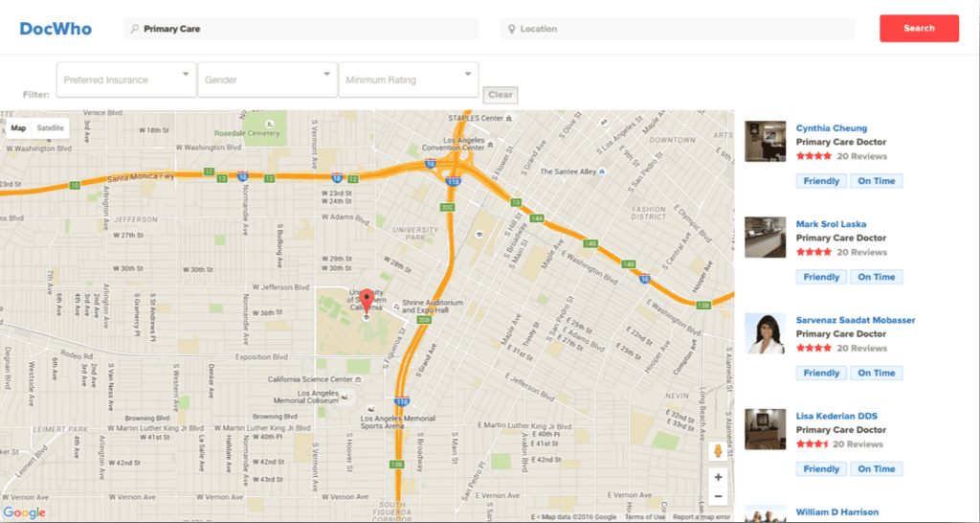Screen dimensions: 980x523
Task: Click California Science Center museum icon
Action: point(358,379)
